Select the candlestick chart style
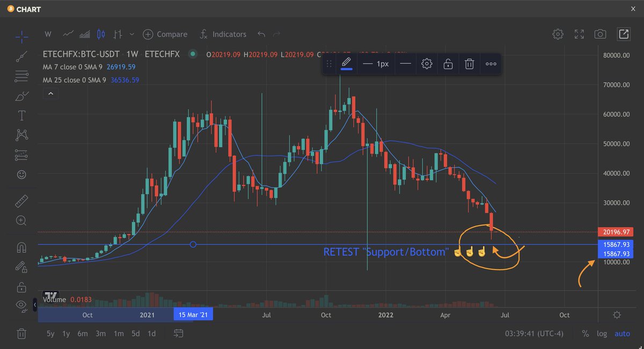Image resolution: width=644 pixels, height=349 pixels. coord(100,34)
